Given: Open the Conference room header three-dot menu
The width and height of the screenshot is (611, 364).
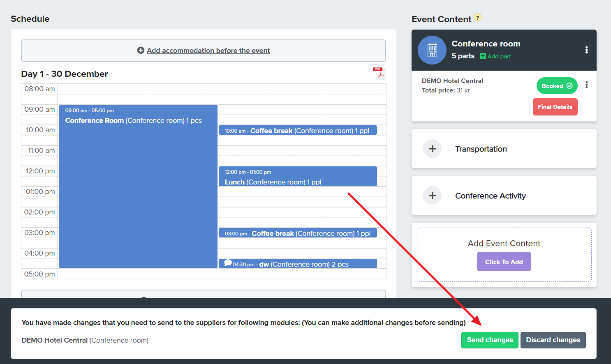Looking at the screenshot, I should 586,50.
